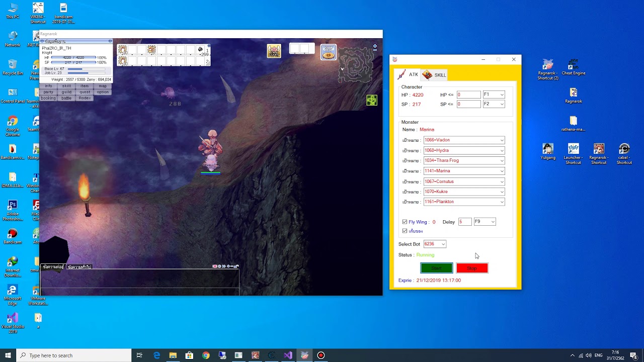Expand the 1068=Hydra target dropdown
Screen dimensions: 644x362
pos(464,150)
